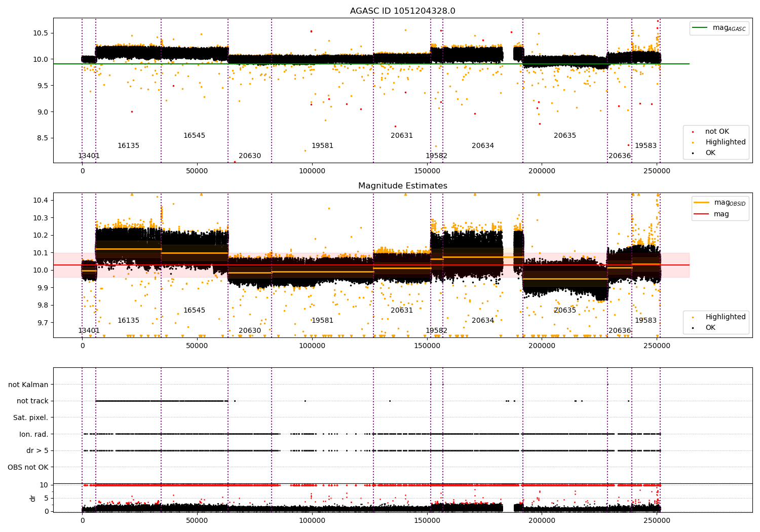Click the 'not Kalman' axis label
The image size is (760, 532).
(28, 385)
